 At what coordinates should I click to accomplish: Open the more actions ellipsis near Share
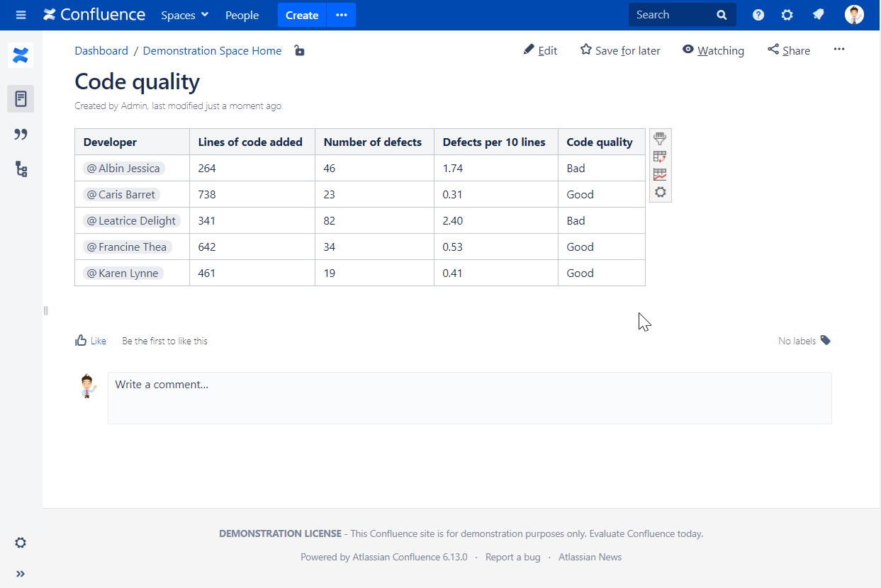pos(839,49)
